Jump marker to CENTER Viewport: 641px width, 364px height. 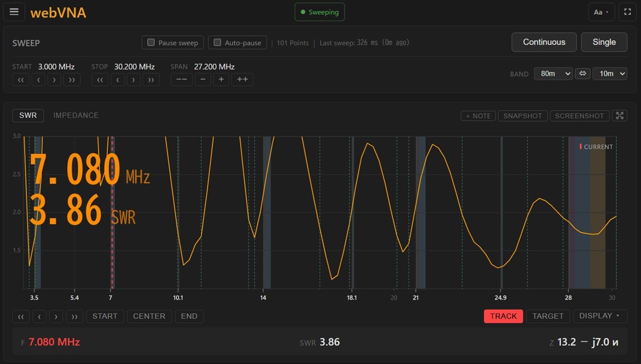tap(149, 316)
